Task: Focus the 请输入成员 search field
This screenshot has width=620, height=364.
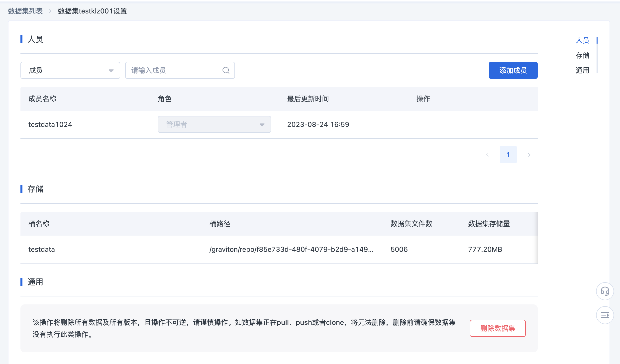Action: pos(175,70)
